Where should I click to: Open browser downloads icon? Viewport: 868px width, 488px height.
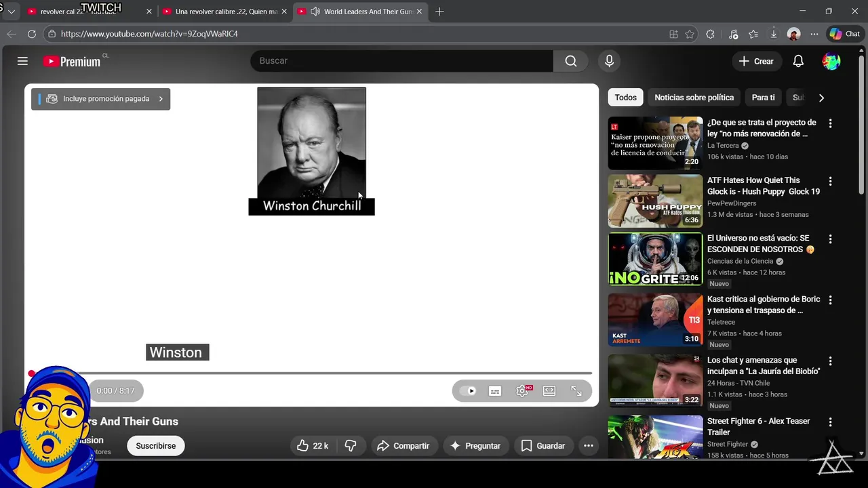coord(774,34)
